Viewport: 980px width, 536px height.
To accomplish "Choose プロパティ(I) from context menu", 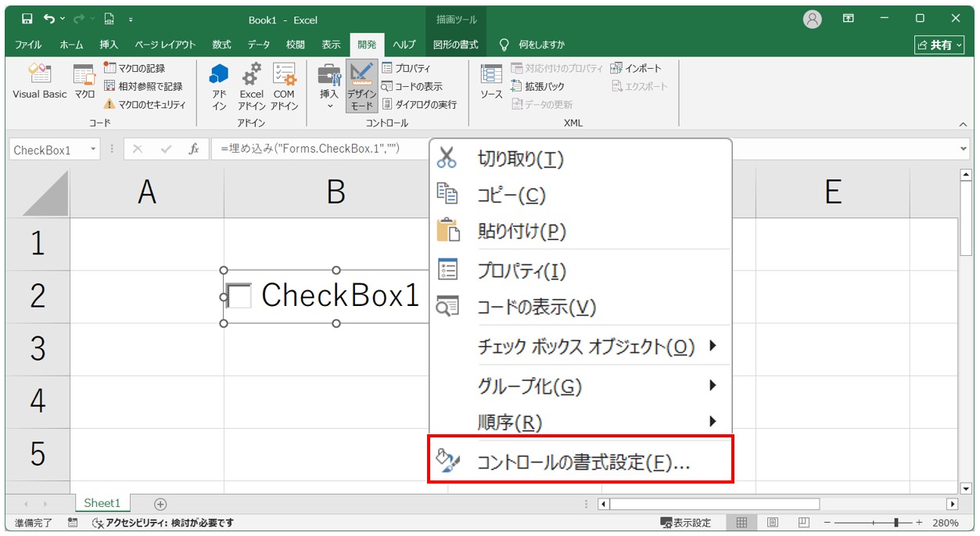I will click(580, 271).
